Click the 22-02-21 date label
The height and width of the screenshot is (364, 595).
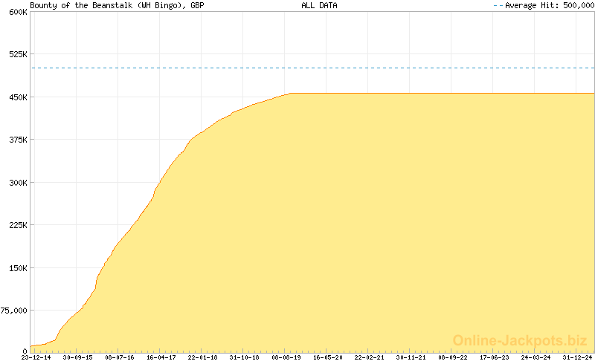point(369,357)
